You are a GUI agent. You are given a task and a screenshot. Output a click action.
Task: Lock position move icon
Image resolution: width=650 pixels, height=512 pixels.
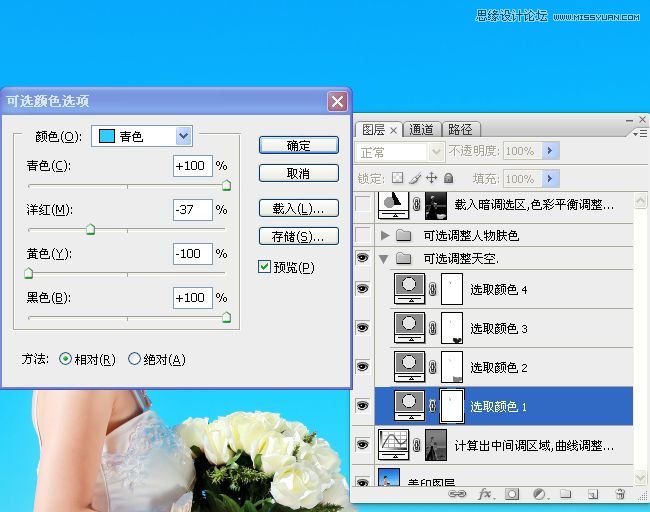[x=432, y=178]
